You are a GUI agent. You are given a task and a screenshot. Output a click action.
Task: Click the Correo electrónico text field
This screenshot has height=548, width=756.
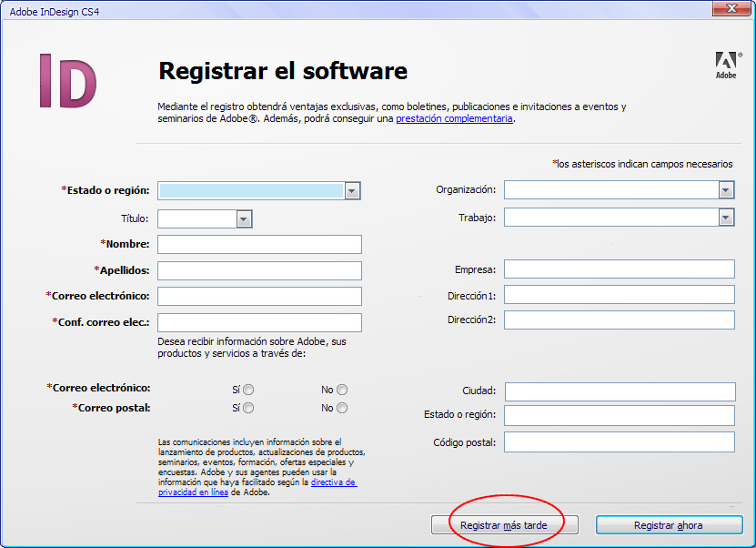click(259, 296)
